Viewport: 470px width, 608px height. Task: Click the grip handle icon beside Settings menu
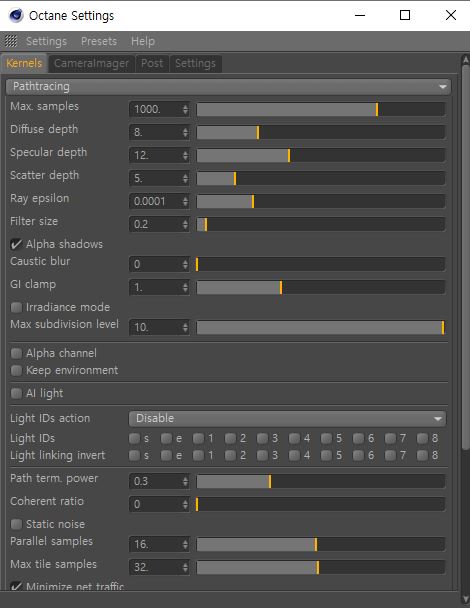(11, 41)
